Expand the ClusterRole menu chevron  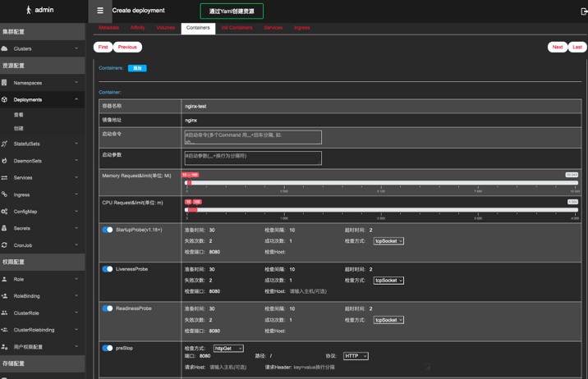click(76, 313)
